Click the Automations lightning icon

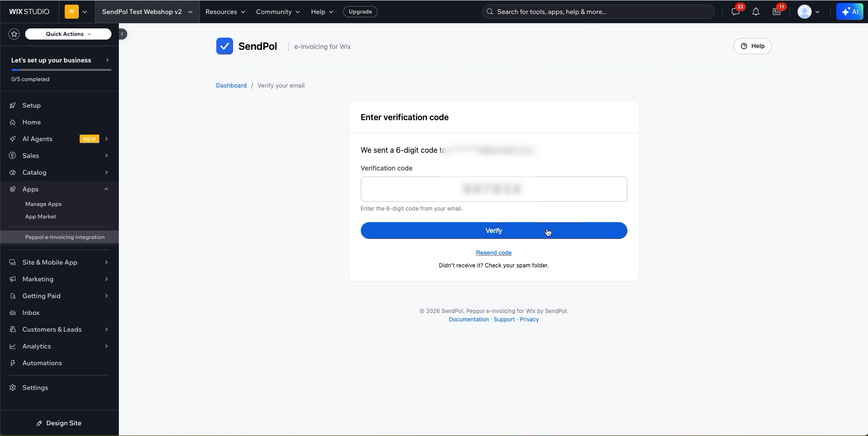click(x=13, y=363)
